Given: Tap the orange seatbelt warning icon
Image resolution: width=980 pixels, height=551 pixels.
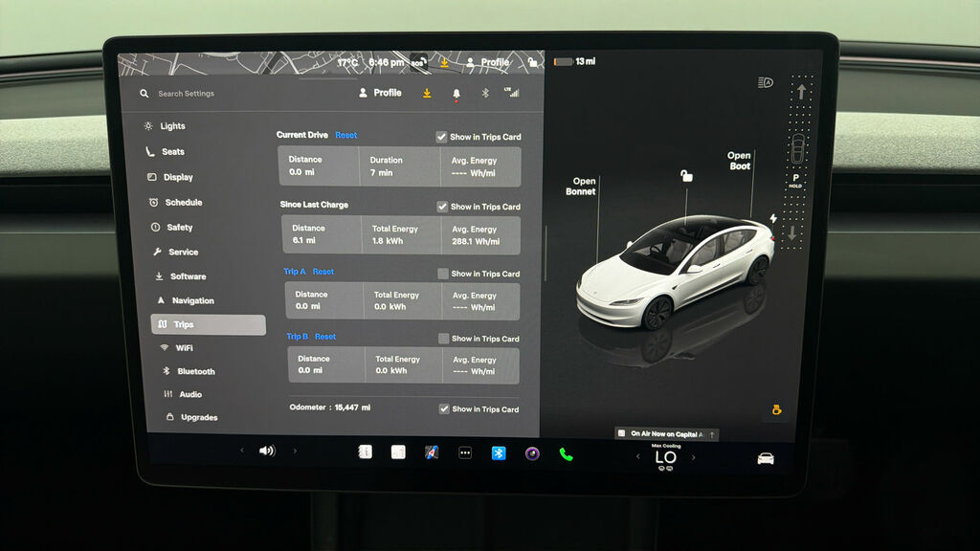Looking at the screenshot, I should [x=776, y=409].
